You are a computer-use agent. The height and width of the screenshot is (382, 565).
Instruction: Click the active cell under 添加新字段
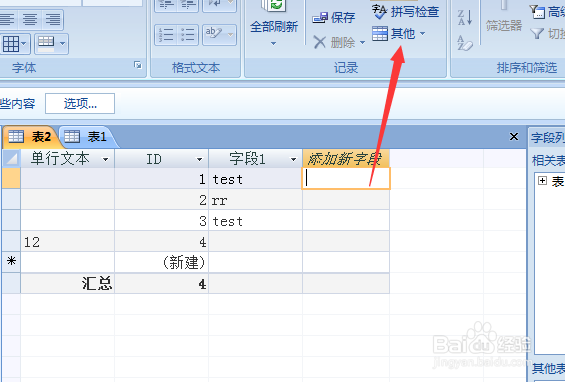[x=346, y=178]
